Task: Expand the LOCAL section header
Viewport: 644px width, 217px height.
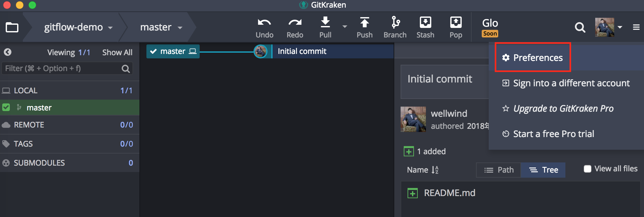Action: [70, 90]
